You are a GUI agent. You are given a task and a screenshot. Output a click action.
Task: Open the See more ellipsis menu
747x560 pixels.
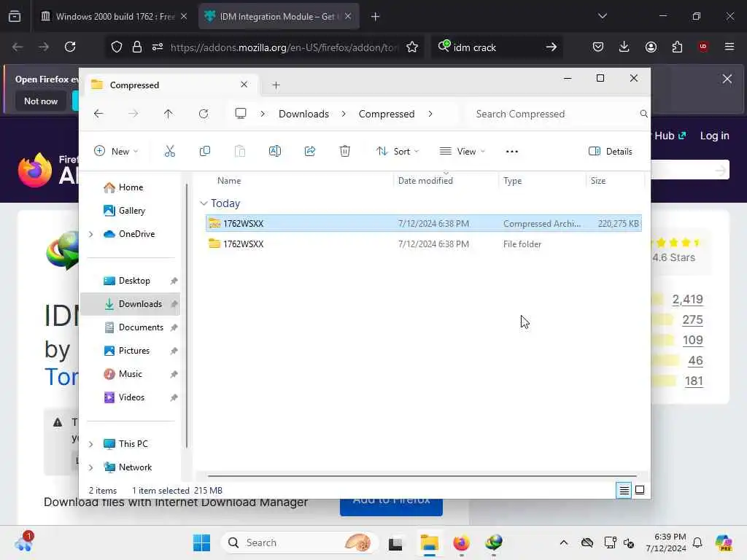coord(511,152)
